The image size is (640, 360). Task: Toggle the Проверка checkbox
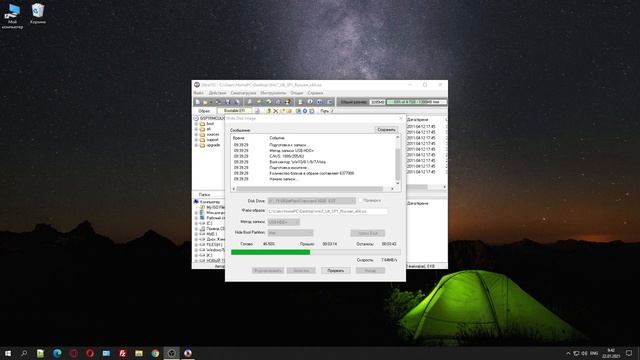click(361, 200)
